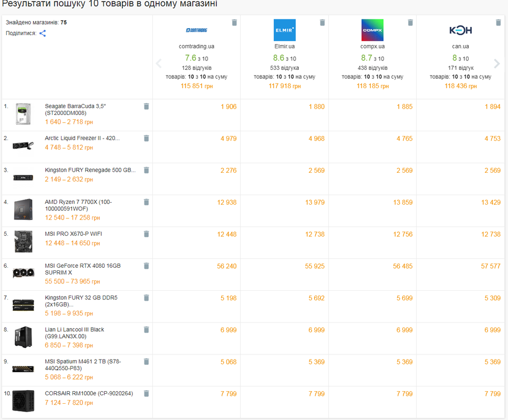
Task: Delete Seagate BarraCuda item from list
Action: (147, 106)
